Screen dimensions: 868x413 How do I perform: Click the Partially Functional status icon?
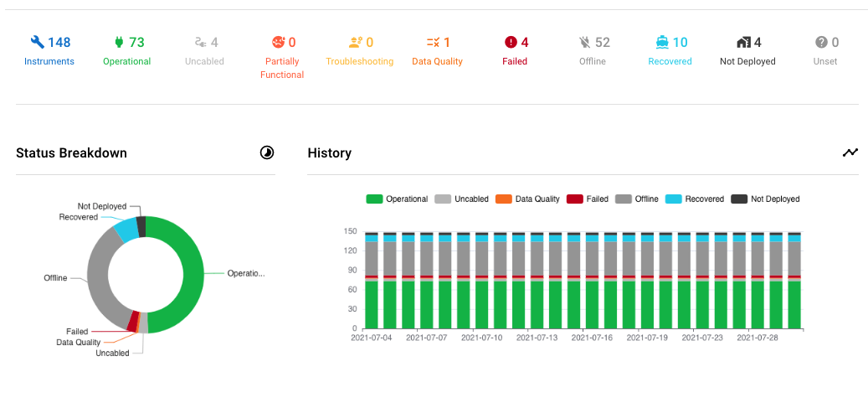click(278, 42)
